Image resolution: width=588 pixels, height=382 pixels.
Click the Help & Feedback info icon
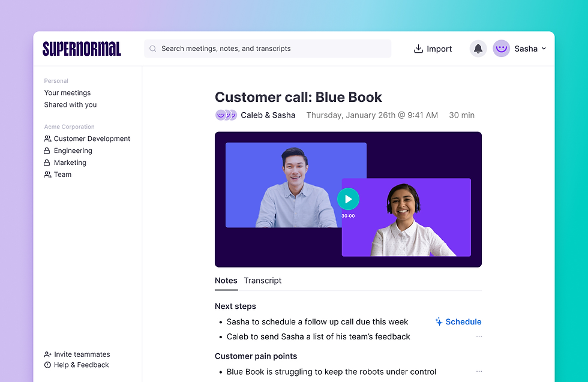(47, 365)
